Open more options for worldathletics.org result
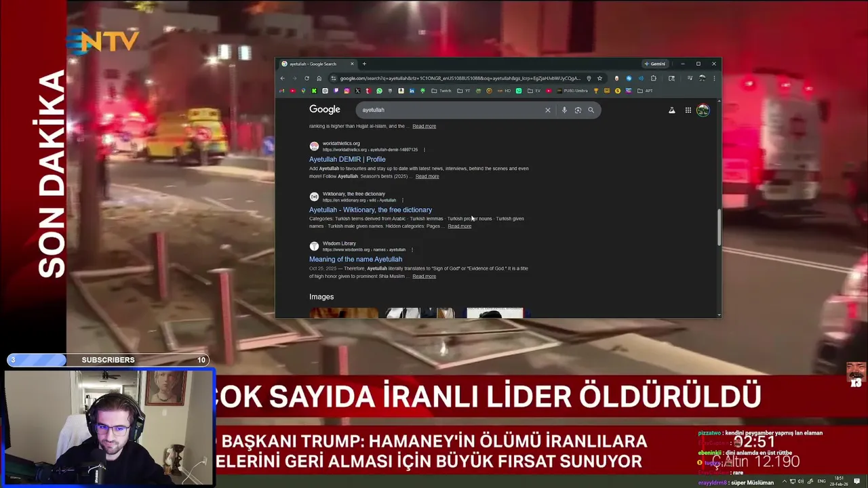 click(425, 150)
